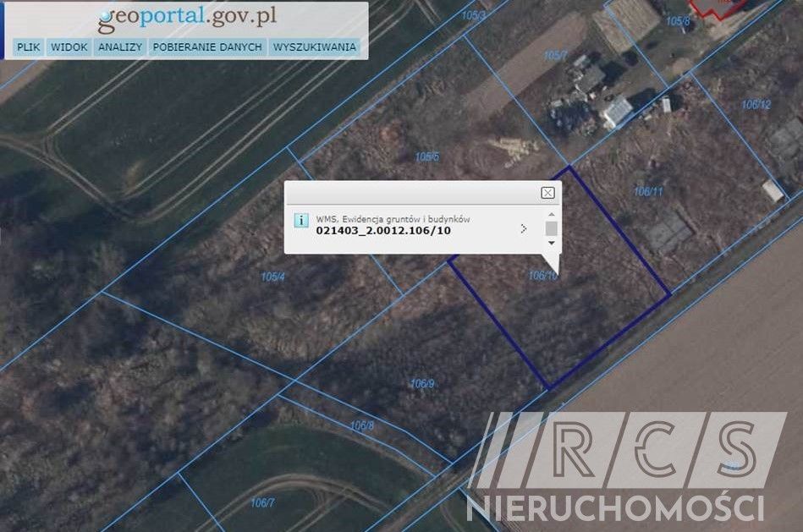Click parcel label 106/12 on map
This screenshot has width=803, height=532.
(756, 104)
